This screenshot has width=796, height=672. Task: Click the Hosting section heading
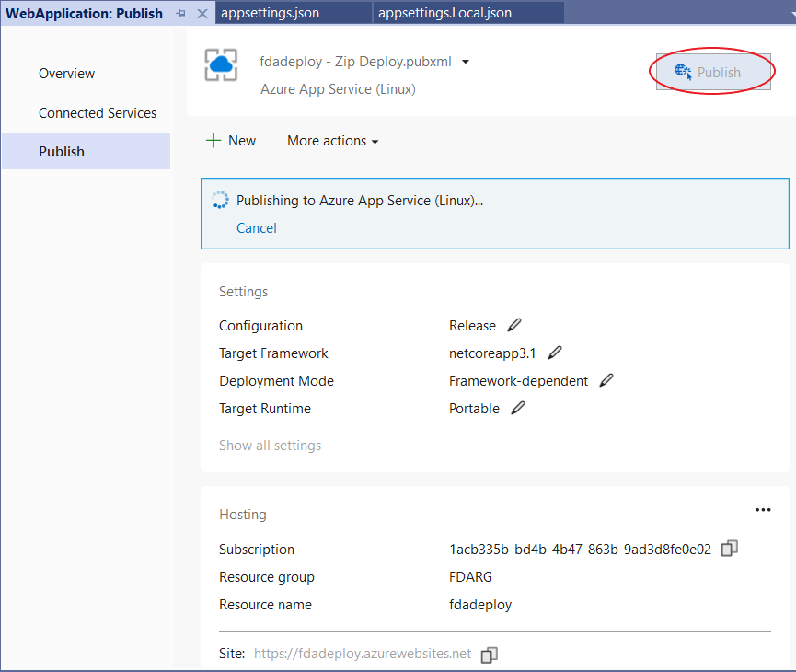pyautogui.click(x=243, y=515)
